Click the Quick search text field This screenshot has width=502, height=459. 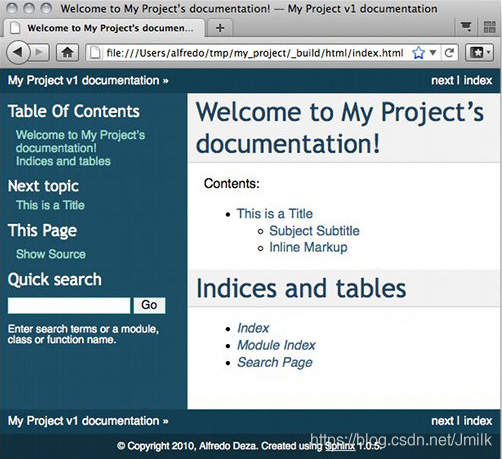coord(69,305)
